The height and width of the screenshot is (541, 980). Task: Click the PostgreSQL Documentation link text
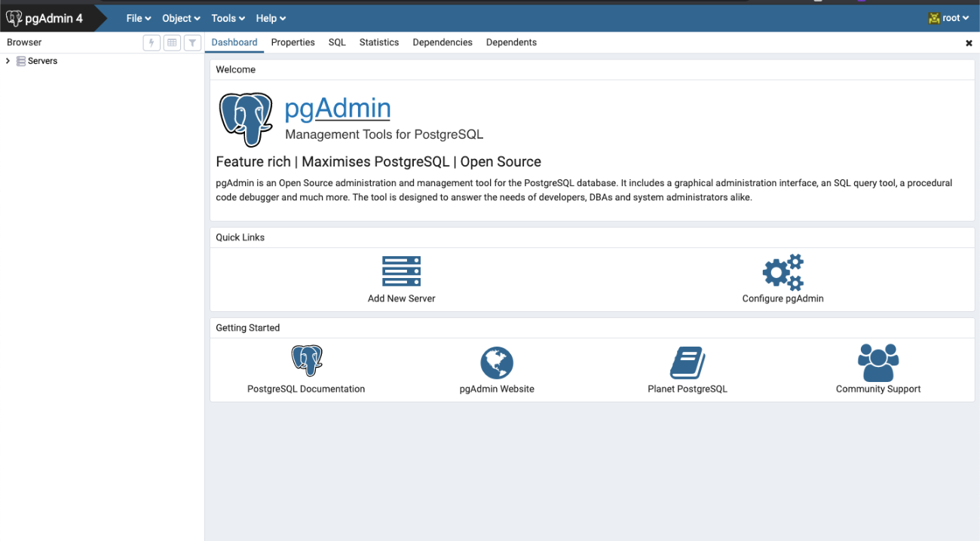306,389
